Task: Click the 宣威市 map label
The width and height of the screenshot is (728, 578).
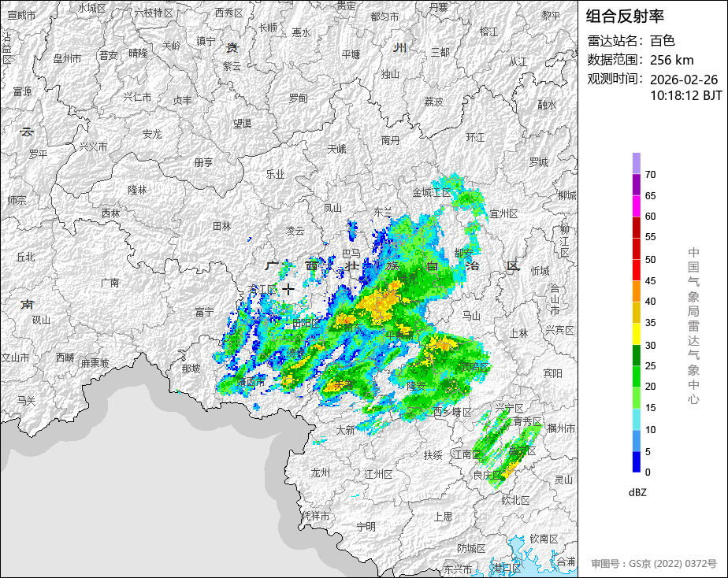Action: pos(21,15)
